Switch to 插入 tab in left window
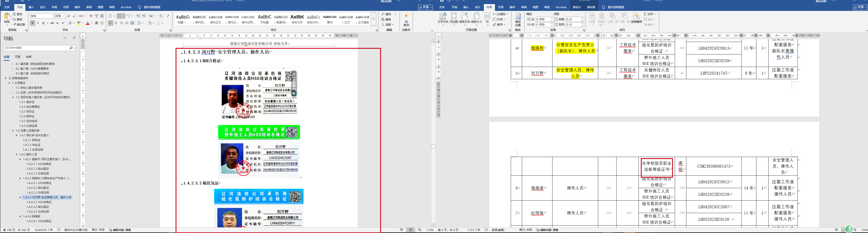Image resolution: width=868 pixels, height=233 pixels. [x=31, y=7]
